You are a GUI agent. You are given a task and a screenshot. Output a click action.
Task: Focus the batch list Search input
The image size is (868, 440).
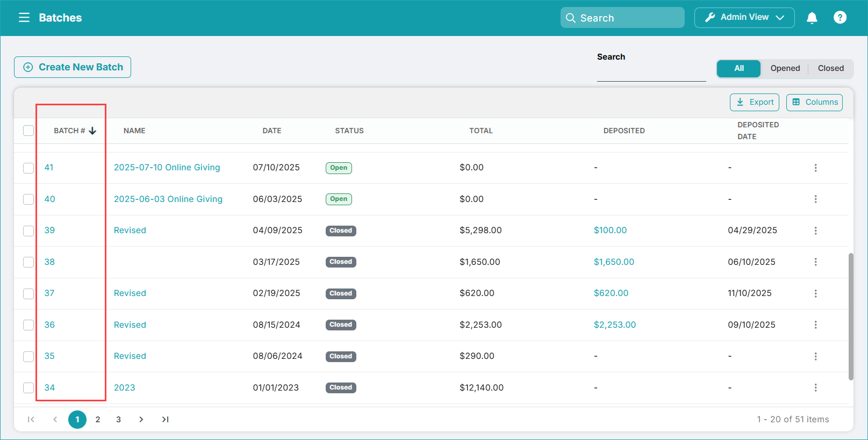click(651, 74)
